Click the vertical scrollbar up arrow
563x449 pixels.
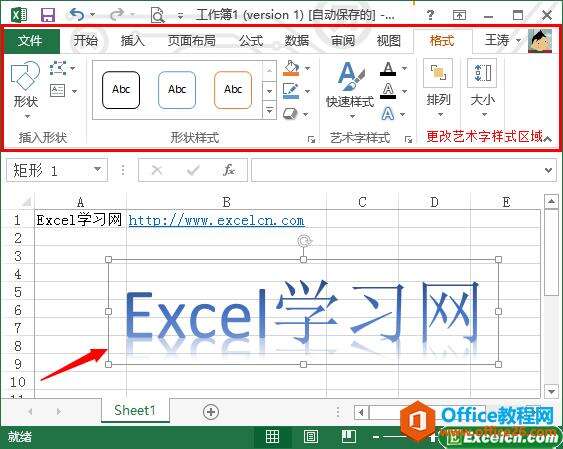(551, 202)
